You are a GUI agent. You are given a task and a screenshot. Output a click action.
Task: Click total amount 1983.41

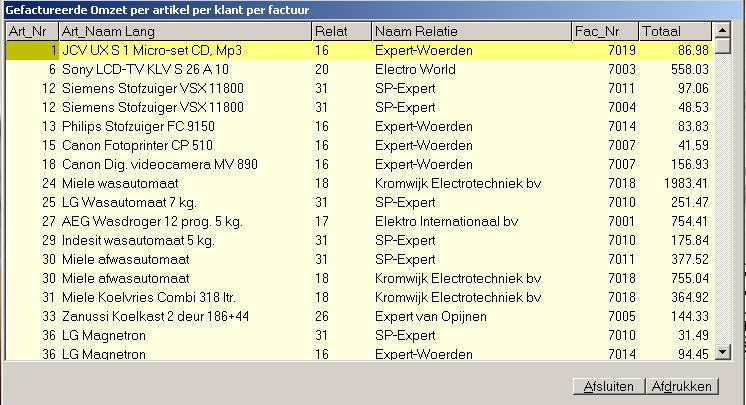tap(686, 184)
